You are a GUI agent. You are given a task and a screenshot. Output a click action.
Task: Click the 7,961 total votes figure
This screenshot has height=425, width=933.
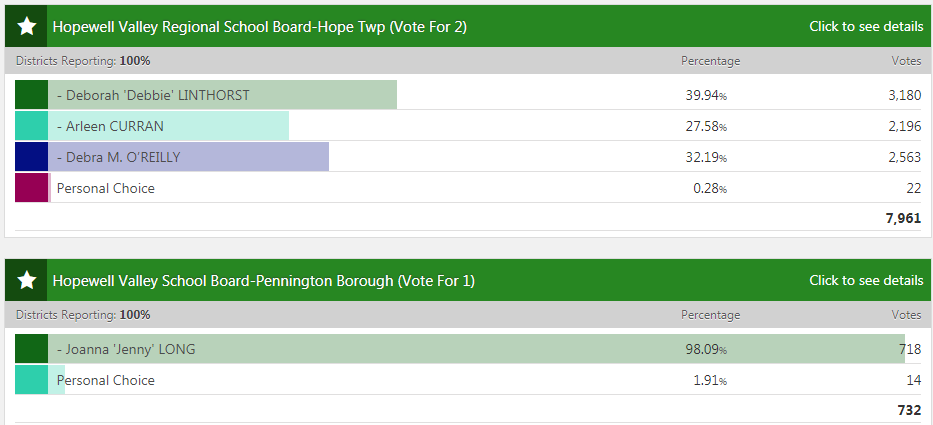tap(903, 218)
